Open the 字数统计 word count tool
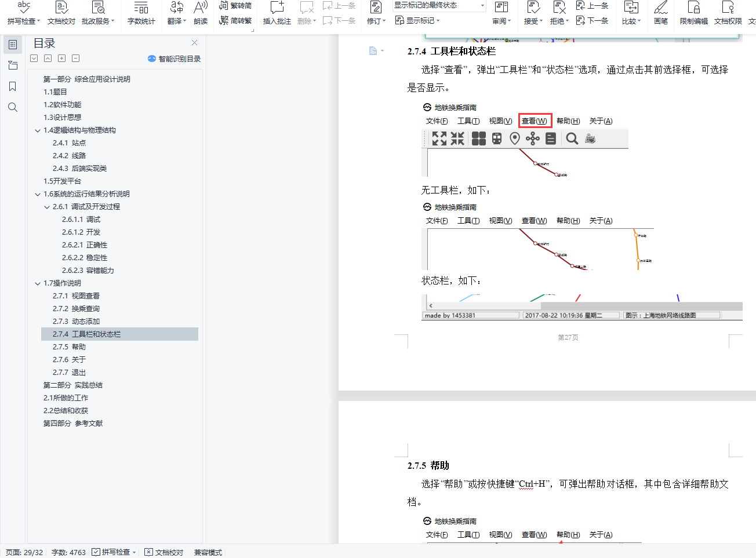 tap(141, 13)
